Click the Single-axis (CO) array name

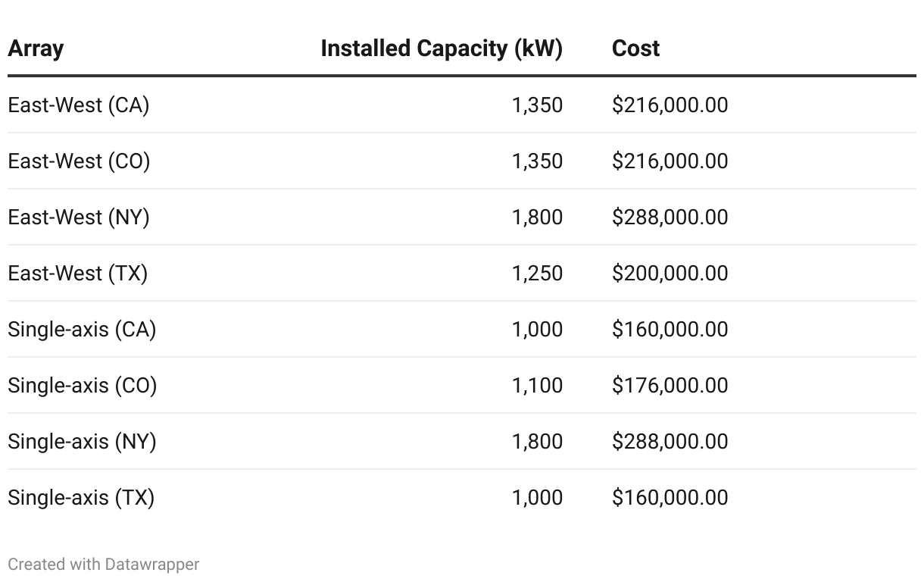pyautogui.click(x=83, y=386)
